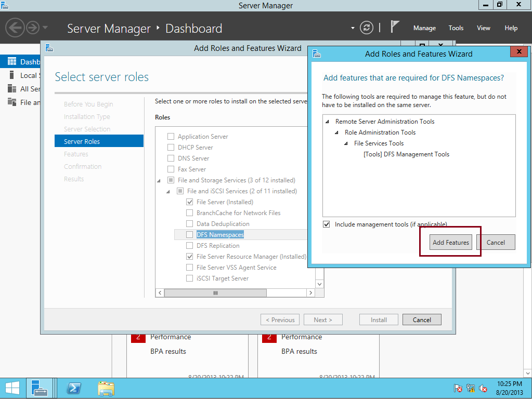Viewport: 532px width, 399px height.
Task: Click the File Server Resource Manager checkbox
Action: click(x=189, y=256)
